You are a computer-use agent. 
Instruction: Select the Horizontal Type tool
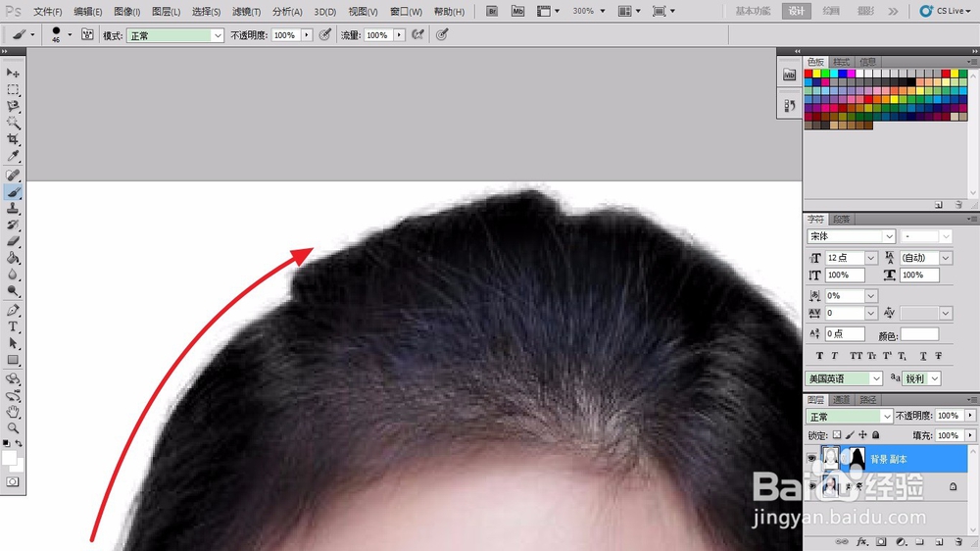[x=13, y=326]
